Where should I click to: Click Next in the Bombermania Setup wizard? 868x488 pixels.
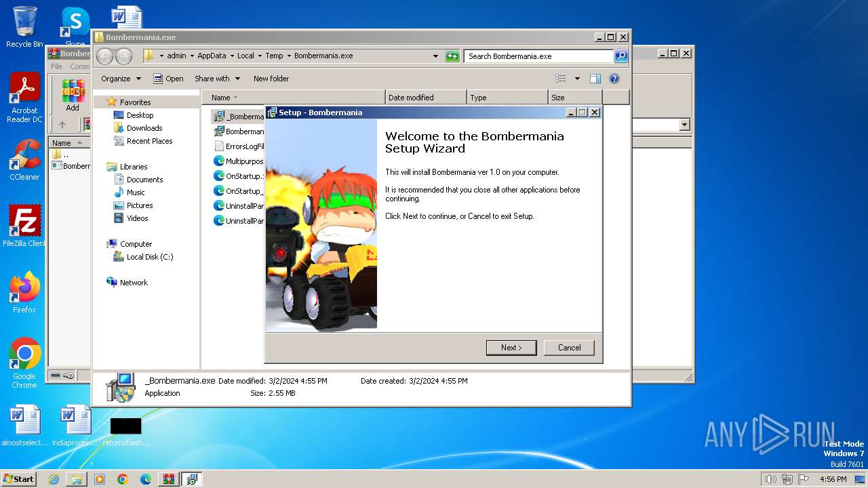pyautogui.click(x=511, y=348)
